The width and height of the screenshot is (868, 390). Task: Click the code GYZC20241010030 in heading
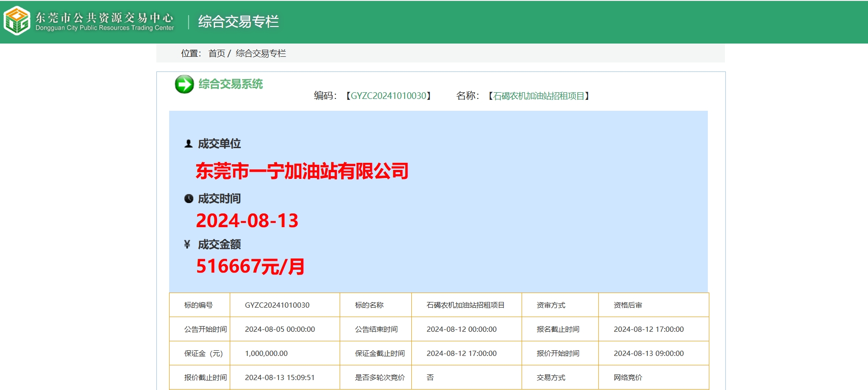(389, 96)
